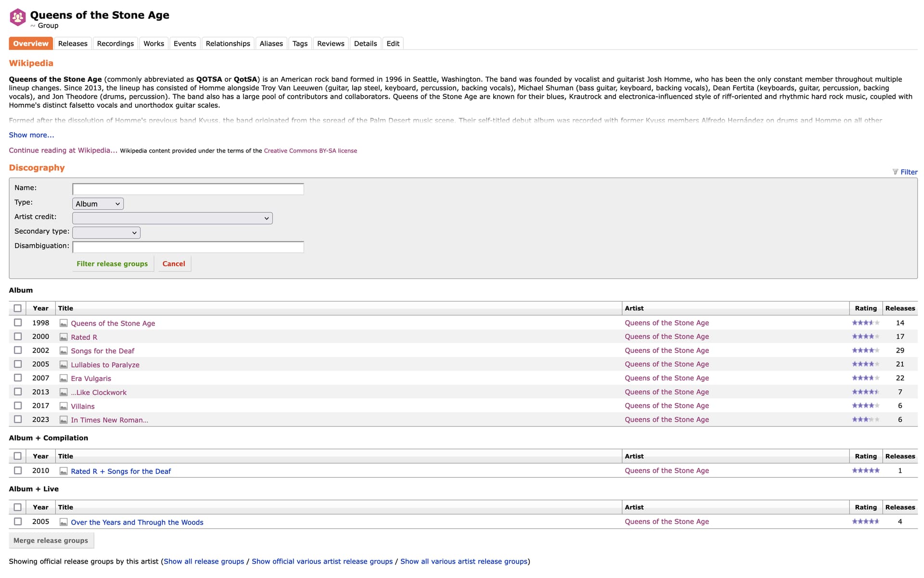Click the cover art icon for Rated R + Songs for the Deaf
Image resolution: width=924 pixels, height=578 pixels.
point(64,471)
